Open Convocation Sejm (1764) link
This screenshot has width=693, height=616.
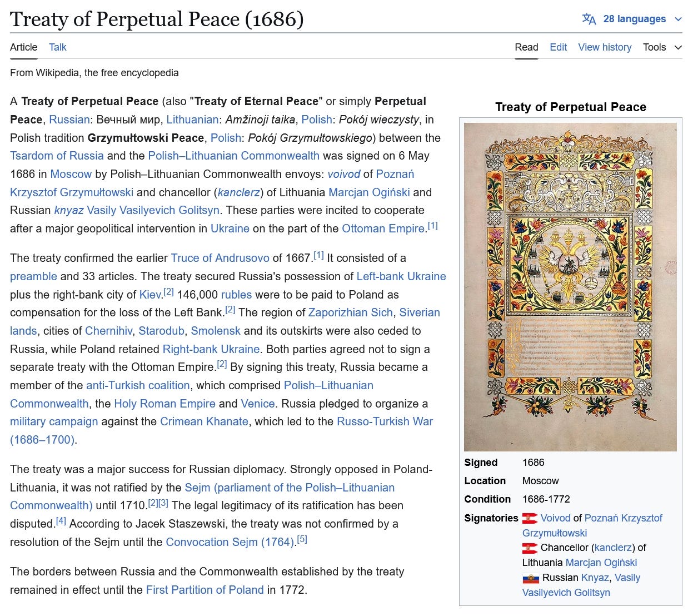230,542
